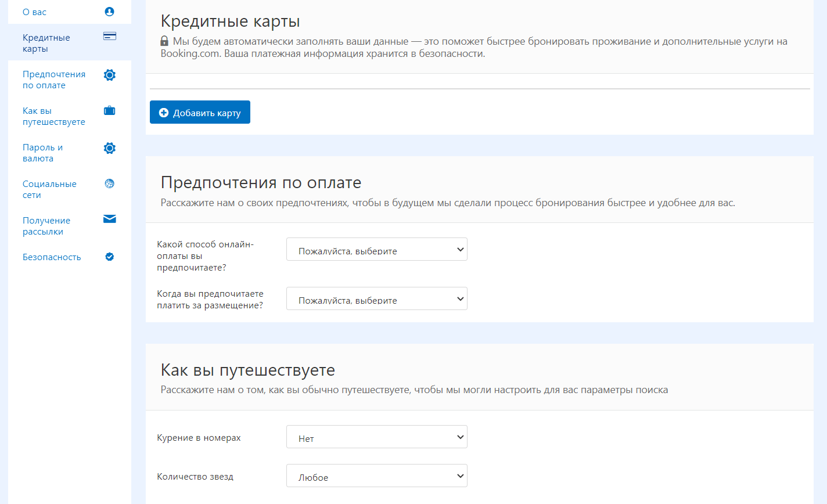Expand the dropdown for when you prefer to pay
Viewport: 827px width, 504px height.
click(376, 298)
